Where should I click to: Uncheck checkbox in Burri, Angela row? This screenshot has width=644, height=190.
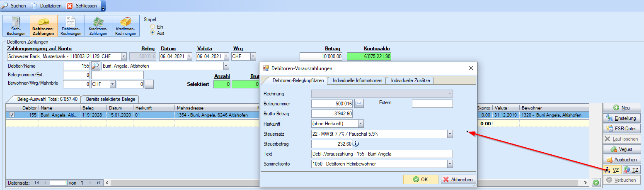coord(12,115)
